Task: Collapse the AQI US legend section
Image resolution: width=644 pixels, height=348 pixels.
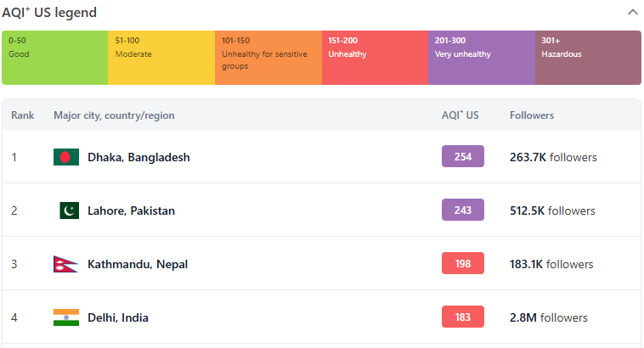Action: point(632,13)
